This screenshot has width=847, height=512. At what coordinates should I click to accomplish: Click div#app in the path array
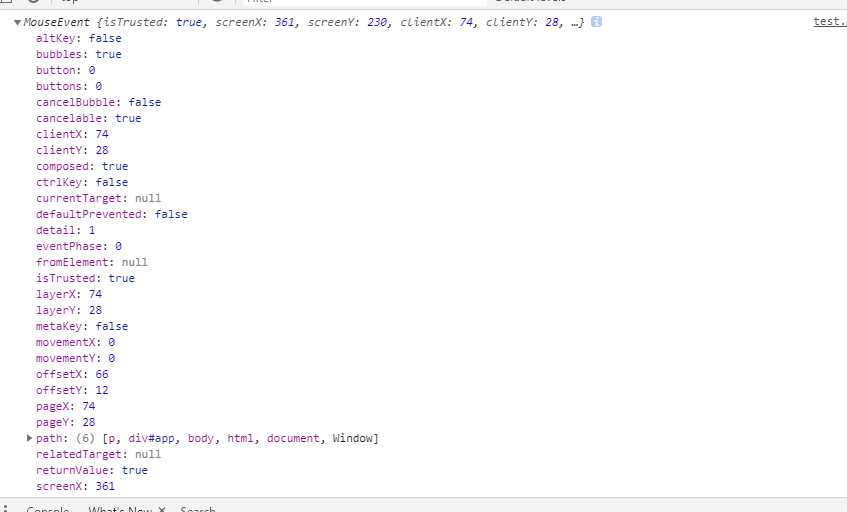tap(151, 438)
